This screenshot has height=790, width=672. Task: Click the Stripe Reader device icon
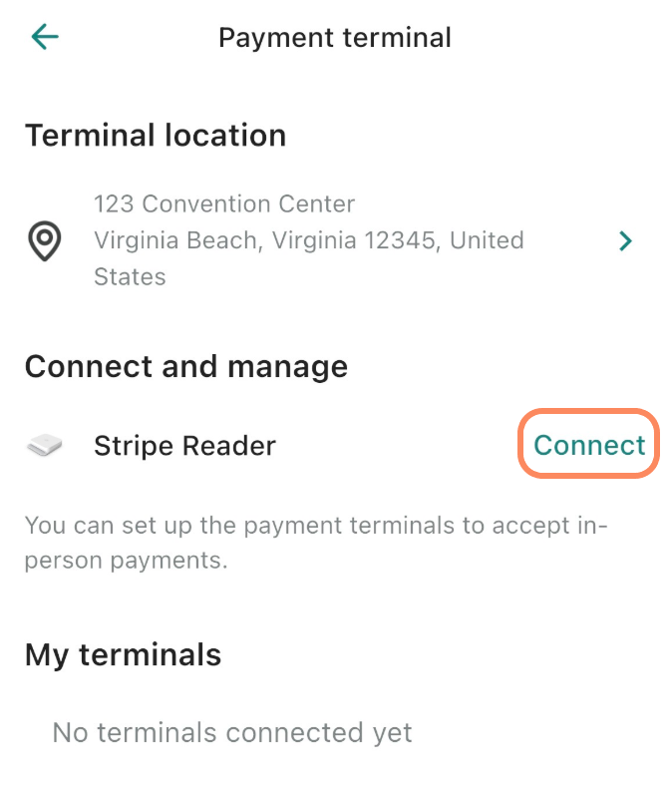coord(45,446)
